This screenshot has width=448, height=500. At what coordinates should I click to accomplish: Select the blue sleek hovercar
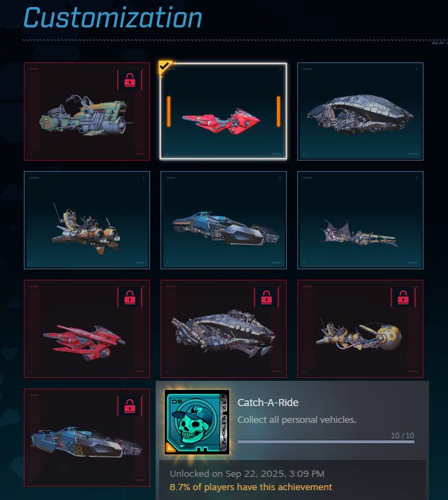(x=224, y=220)
